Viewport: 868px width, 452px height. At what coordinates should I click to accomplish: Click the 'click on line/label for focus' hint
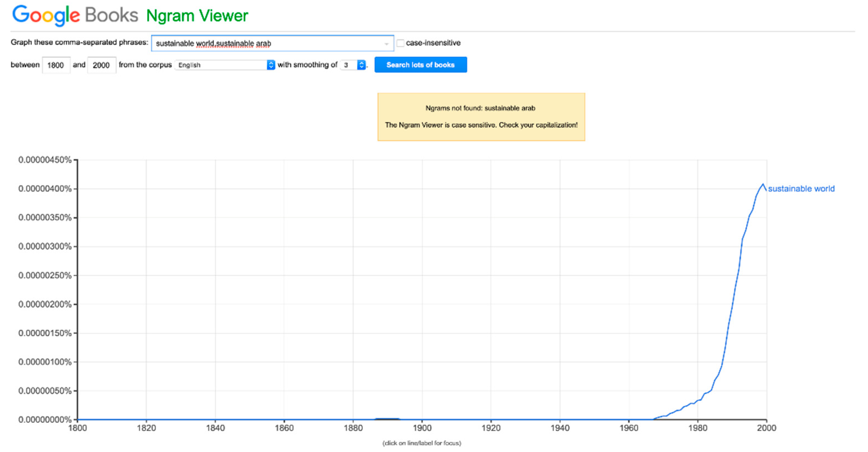click(x=422, y=443)
